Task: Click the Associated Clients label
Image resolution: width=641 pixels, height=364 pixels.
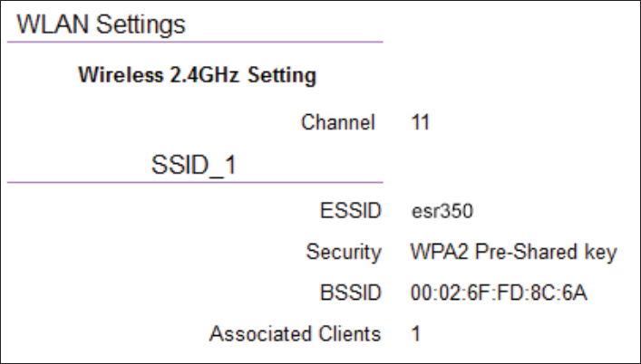Action: [296, 333]
